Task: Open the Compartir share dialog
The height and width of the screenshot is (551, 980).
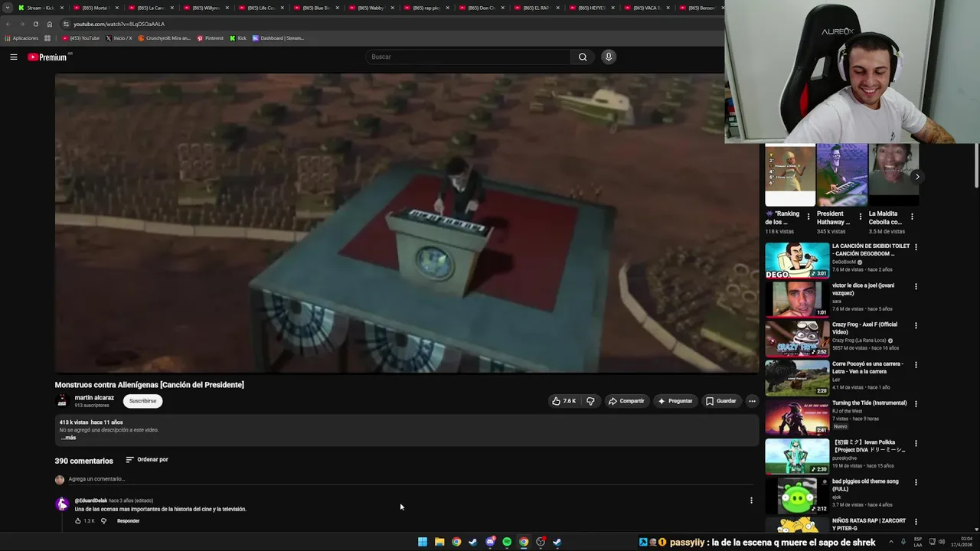Action: pos(626,401)
